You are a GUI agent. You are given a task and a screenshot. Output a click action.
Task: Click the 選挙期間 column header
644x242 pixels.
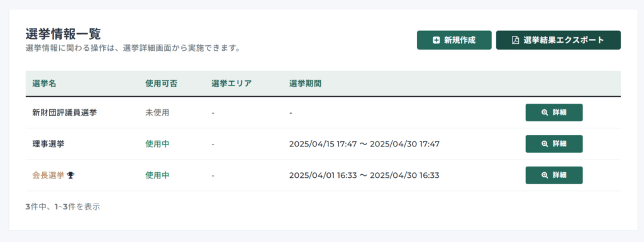[305, 84]
